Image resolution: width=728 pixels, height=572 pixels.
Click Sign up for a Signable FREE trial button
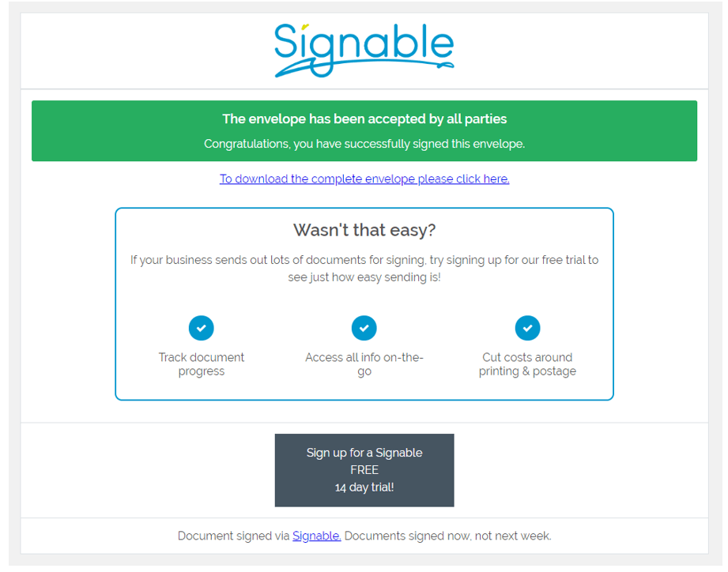364,470
